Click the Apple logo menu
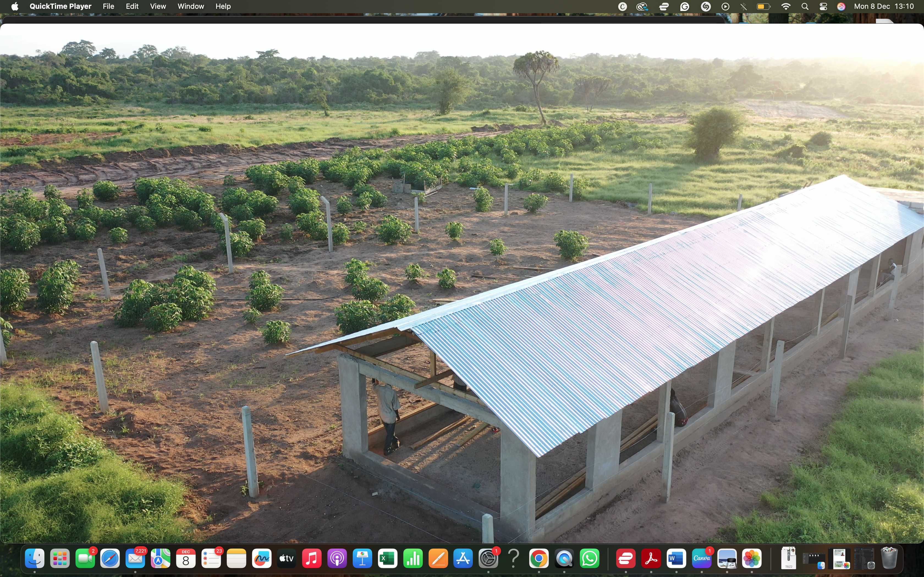This screenshot has height=577, width=924. click(15, 6)
